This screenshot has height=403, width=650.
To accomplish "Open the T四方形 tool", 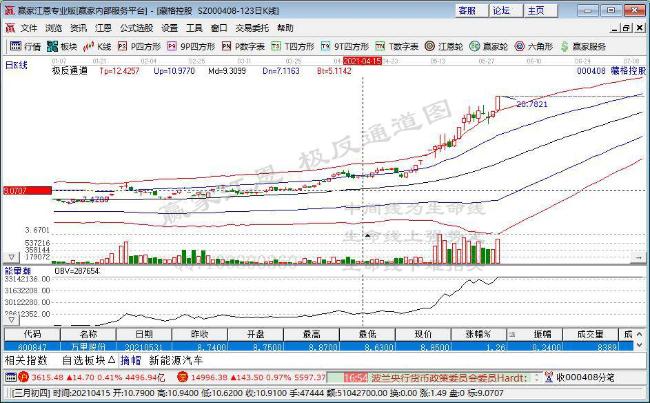I will point(293,46).
